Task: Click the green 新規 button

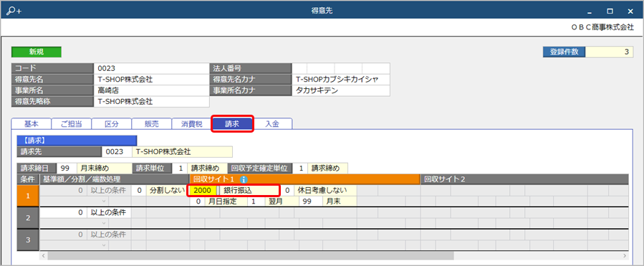Action: point(36,52)
